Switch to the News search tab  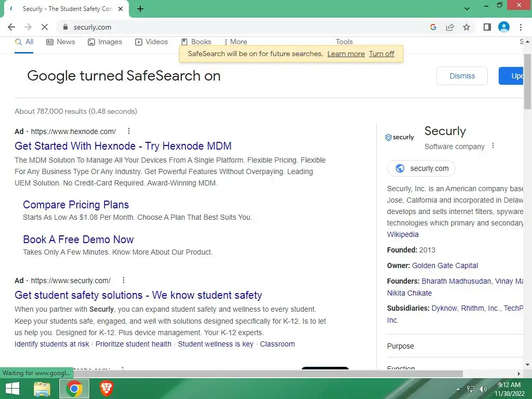pyautogui.click(x=61, y=42)
